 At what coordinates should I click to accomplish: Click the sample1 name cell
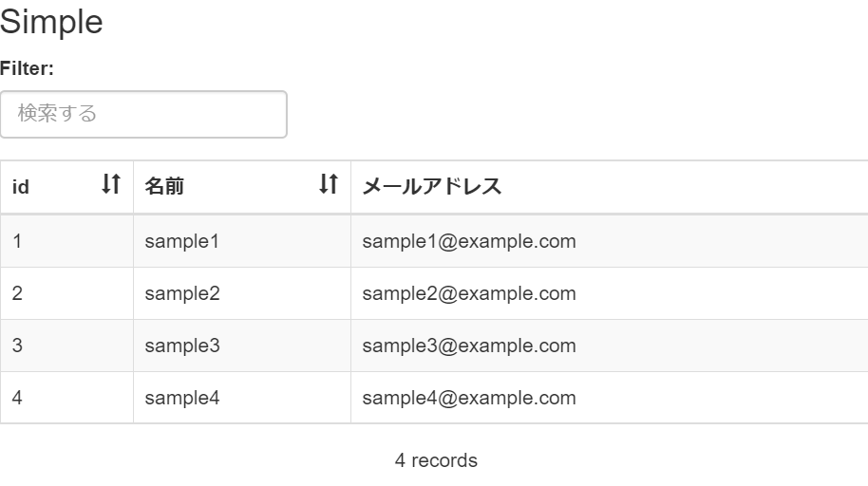(x=182, y=241)
